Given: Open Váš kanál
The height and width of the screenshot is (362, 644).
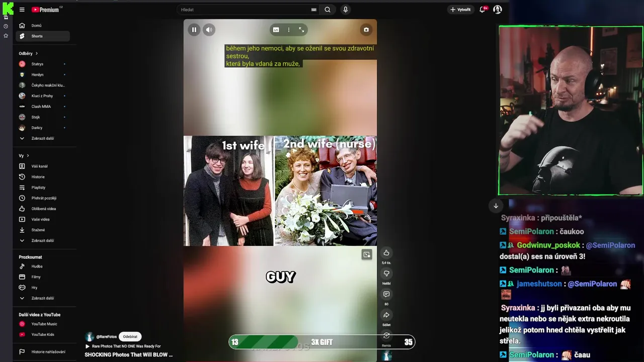Looking at the screenshot, I should (x=44, y=166).
